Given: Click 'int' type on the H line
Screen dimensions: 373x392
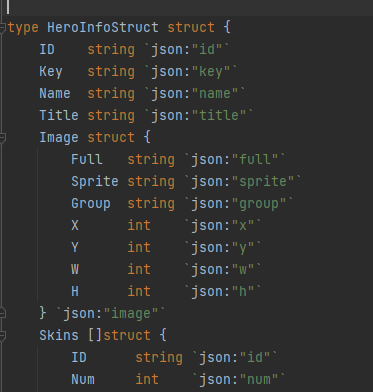Looking at the screenshot, I should click(139, 291).
